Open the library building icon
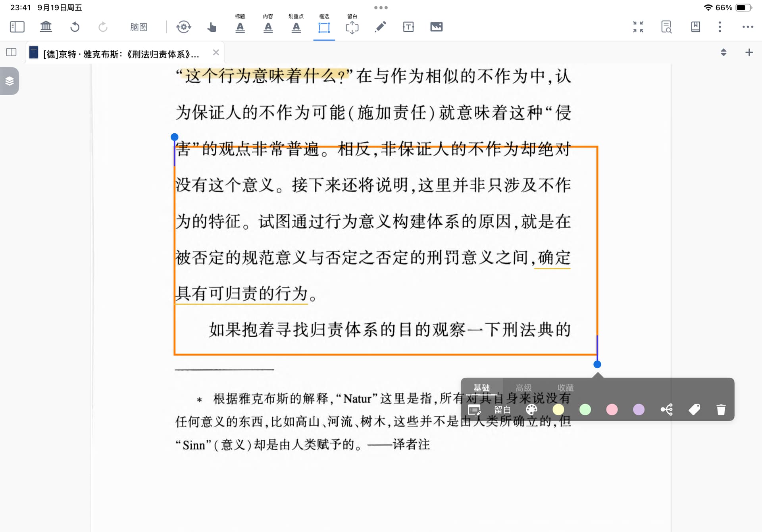This screenshot has height=532, width=762. [46, 27]
